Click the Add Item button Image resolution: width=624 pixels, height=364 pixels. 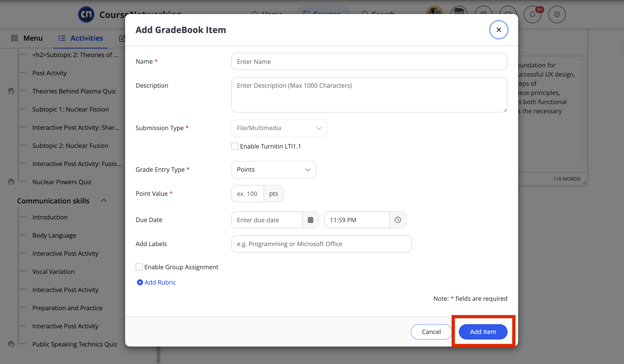coord(483,332)
